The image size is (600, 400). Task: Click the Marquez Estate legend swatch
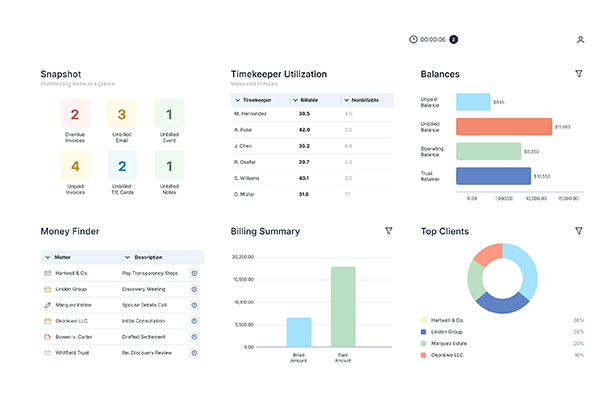pyautogui.click(x=423, y=343)
